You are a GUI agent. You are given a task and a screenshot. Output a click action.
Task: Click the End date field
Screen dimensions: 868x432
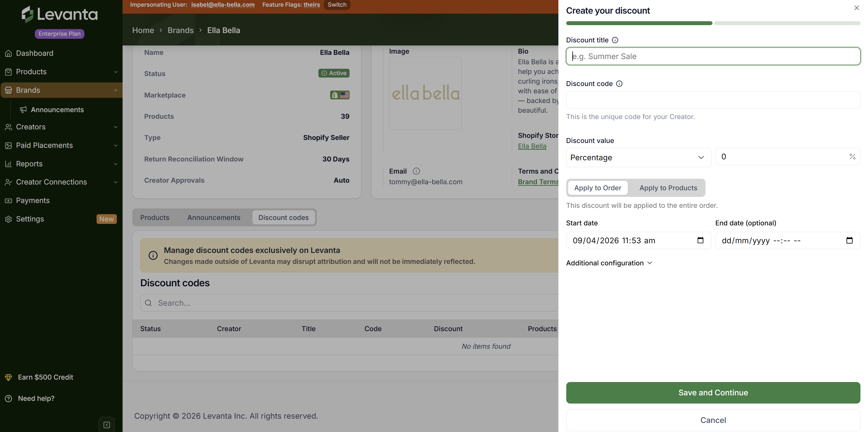coord(787,241)
